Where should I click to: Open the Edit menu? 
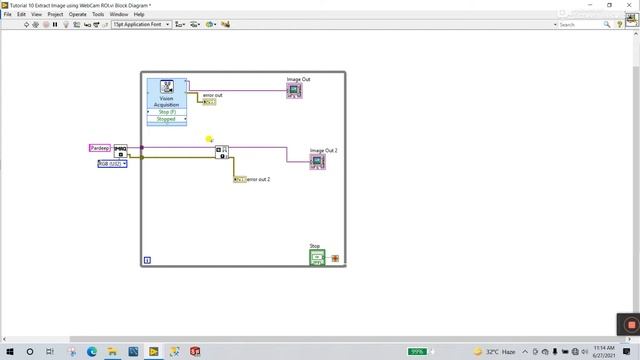21,14
